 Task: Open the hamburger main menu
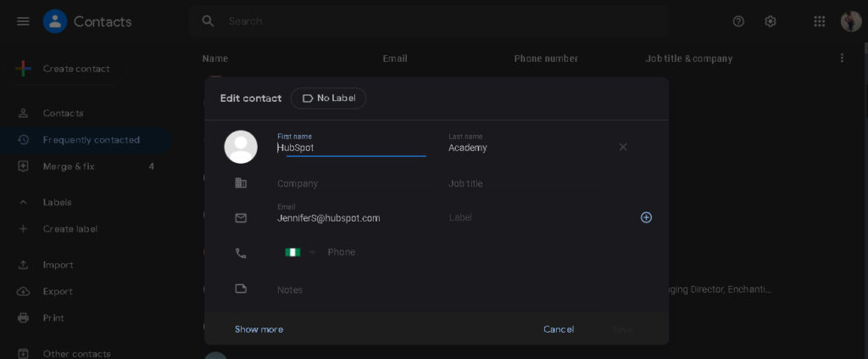(x=23, y=21)
